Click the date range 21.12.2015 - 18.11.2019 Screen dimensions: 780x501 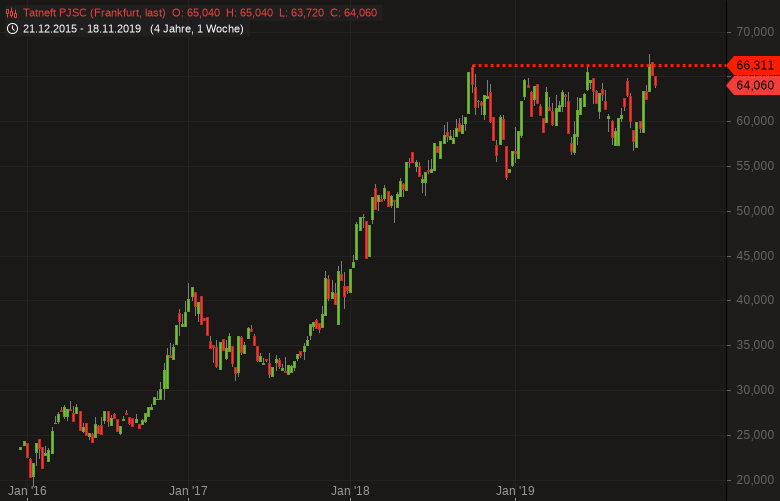point(82,29)
